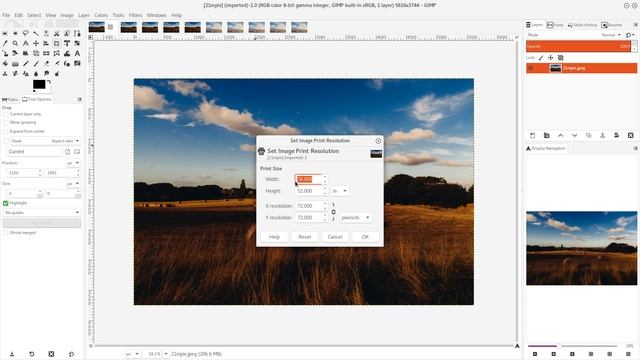Switch to Brushes tab
Image resolution: width=640 pixels, height=360 pixels.
612,25
